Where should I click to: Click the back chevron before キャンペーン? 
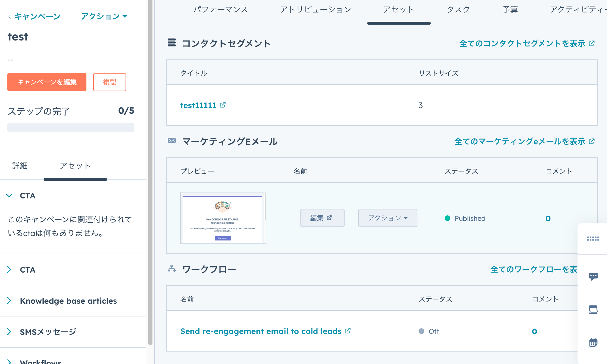10,17
